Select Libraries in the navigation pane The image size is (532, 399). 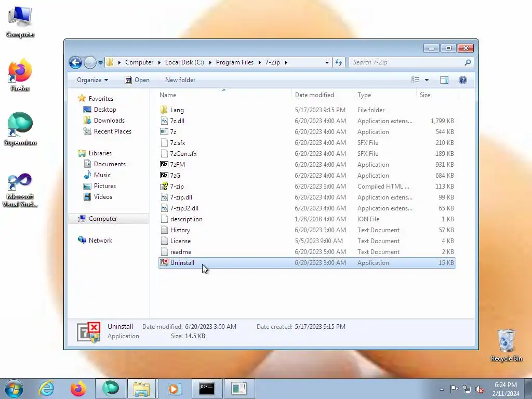tap(100, 153)
